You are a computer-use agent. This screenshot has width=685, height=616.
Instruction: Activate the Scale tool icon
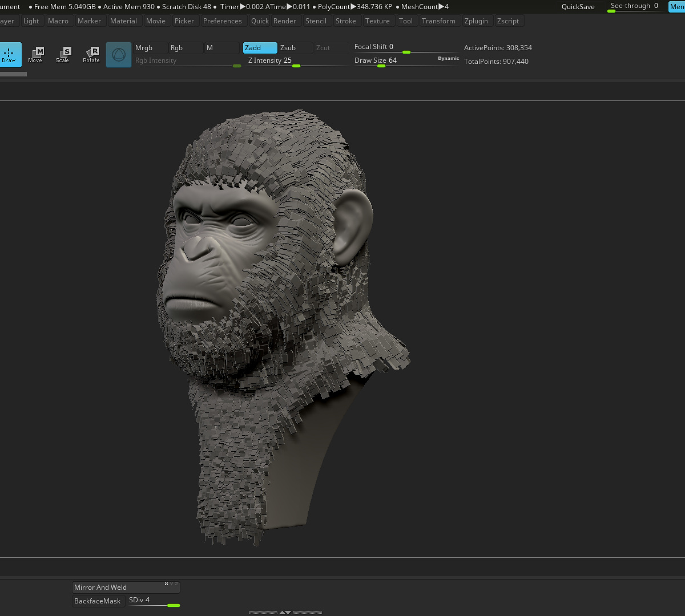[x=63, y=55]
